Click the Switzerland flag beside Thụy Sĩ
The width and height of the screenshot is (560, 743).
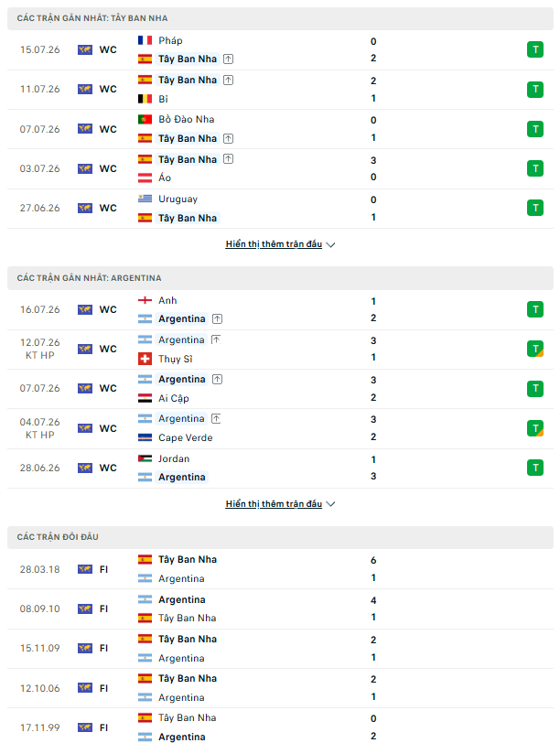point(145,359)
